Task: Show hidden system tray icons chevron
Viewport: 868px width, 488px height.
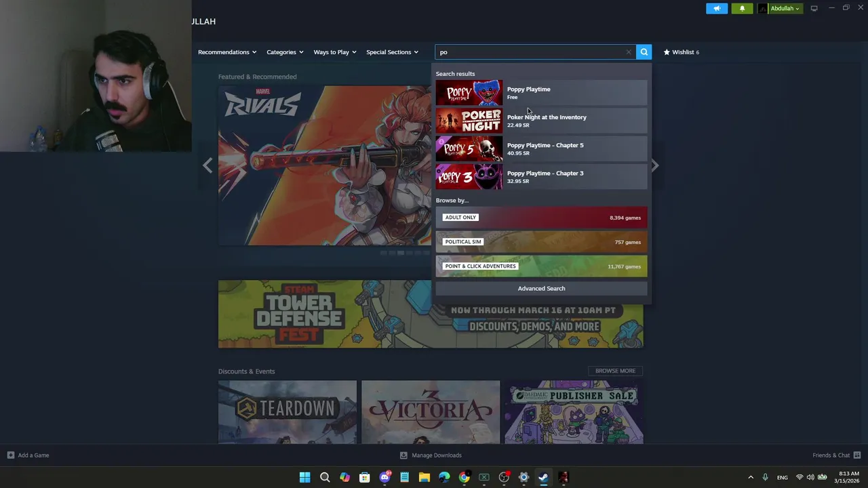Action: point(751,477)
